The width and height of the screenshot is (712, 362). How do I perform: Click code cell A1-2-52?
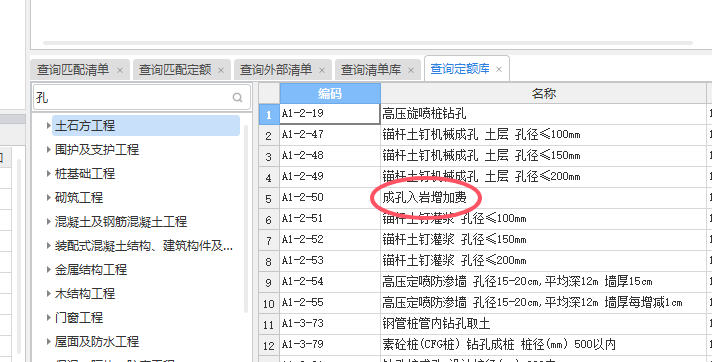[330, 240]
